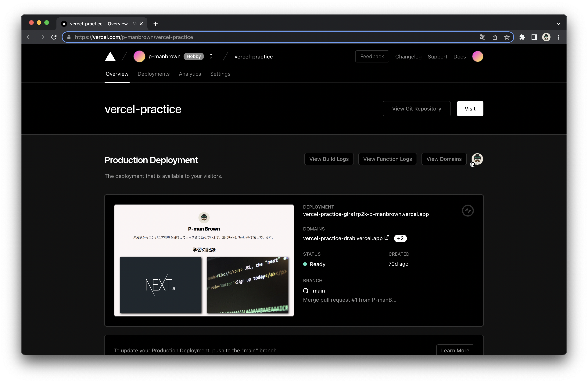Screen dimensions: 588x383
Task: Click the Vercel triangle logo
Action: [x=110, y=57]
